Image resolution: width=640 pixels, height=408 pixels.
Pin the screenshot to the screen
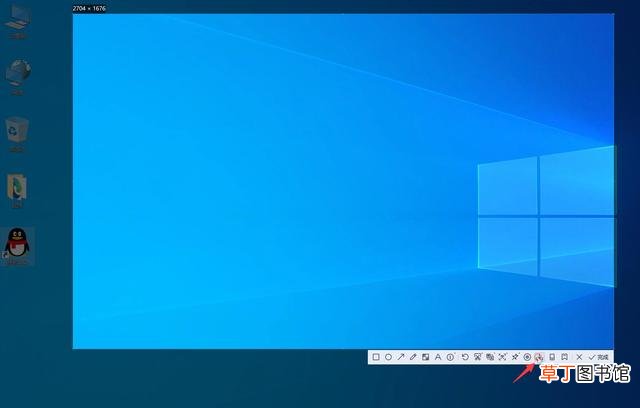click(x=515, y=357)
